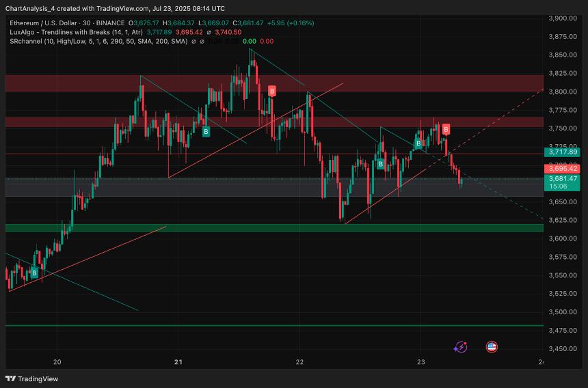Click the red 3,695.42 price label

pos(563,168)
